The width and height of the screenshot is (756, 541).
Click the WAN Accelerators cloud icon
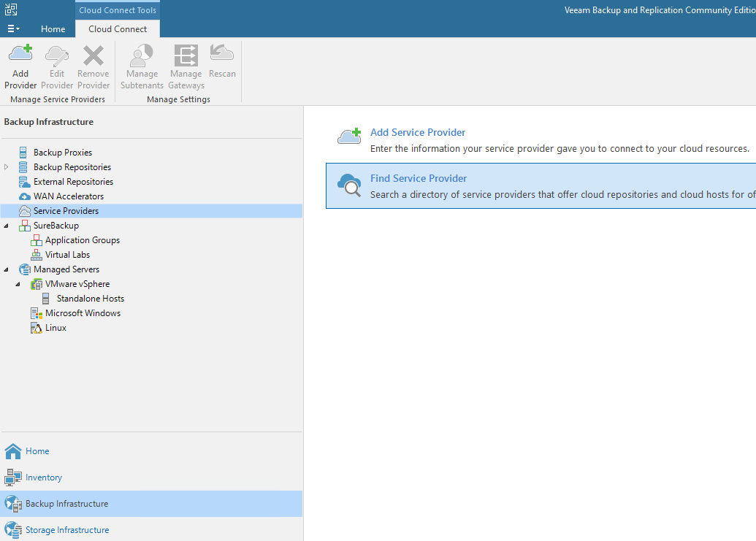(24, 196)
